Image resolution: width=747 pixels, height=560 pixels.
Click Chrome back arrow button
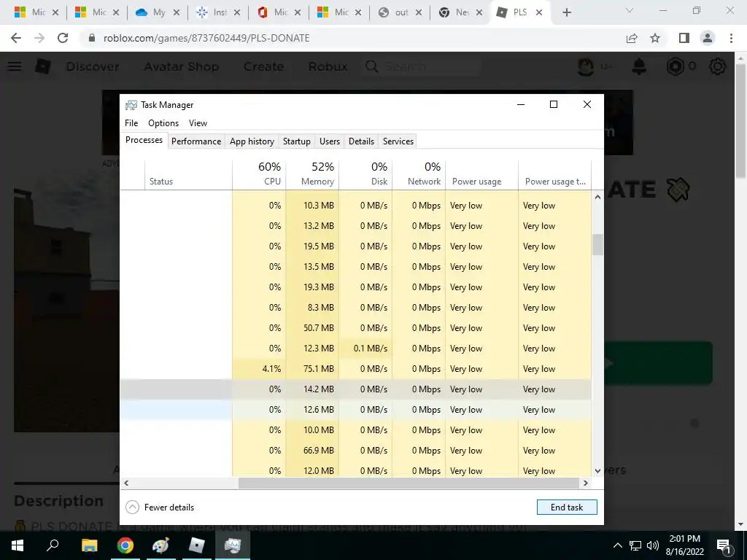(x=16, y=38)
